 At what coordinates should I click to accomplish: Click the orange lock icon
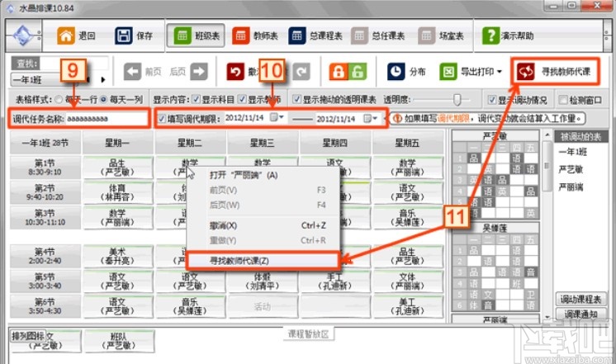pos(339,72)
